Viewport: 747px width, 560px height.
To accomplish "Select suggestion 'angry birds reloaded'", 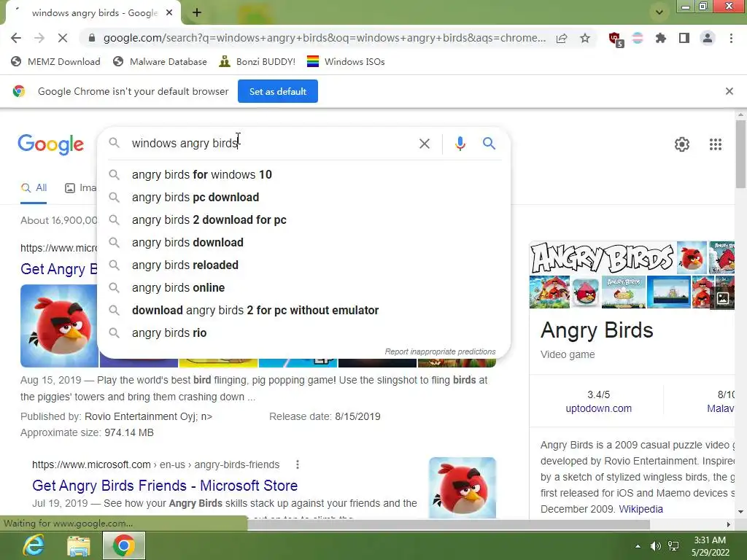I will [304, 265].
